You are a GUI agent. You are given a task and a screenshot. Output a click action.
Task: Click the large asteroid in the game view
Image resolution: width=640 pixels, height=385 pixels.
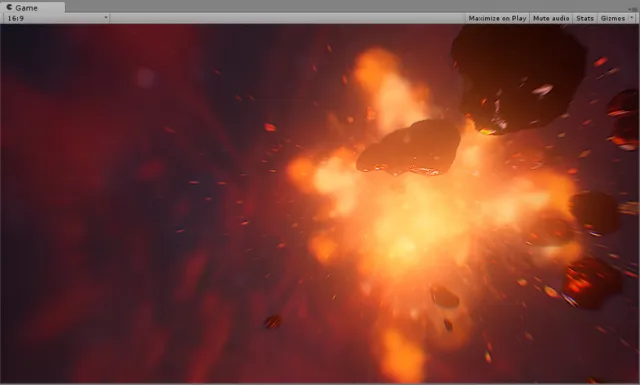[519, 78]
